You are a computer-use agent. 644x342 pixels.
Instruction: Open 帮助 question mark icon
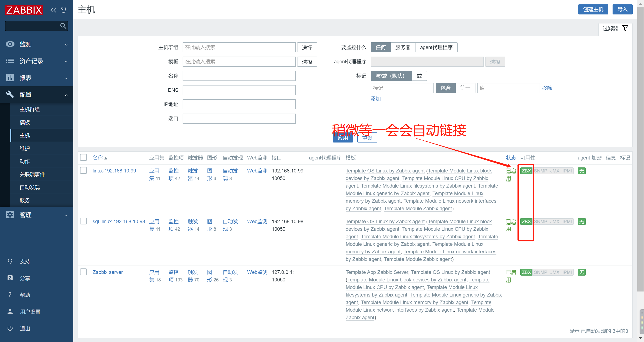[10, 295]
